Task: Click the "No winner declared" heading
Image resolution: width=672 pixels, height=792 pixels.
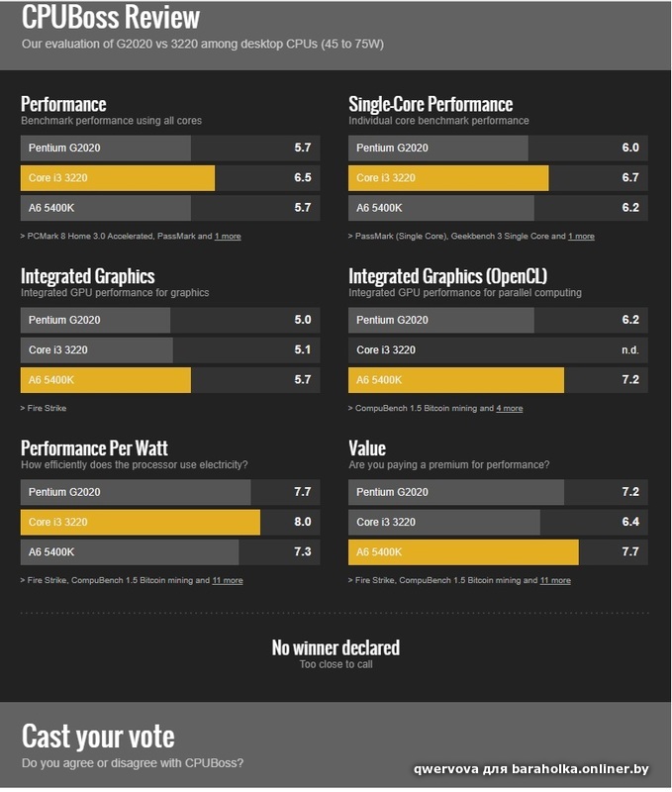Action: coord(336,648)
